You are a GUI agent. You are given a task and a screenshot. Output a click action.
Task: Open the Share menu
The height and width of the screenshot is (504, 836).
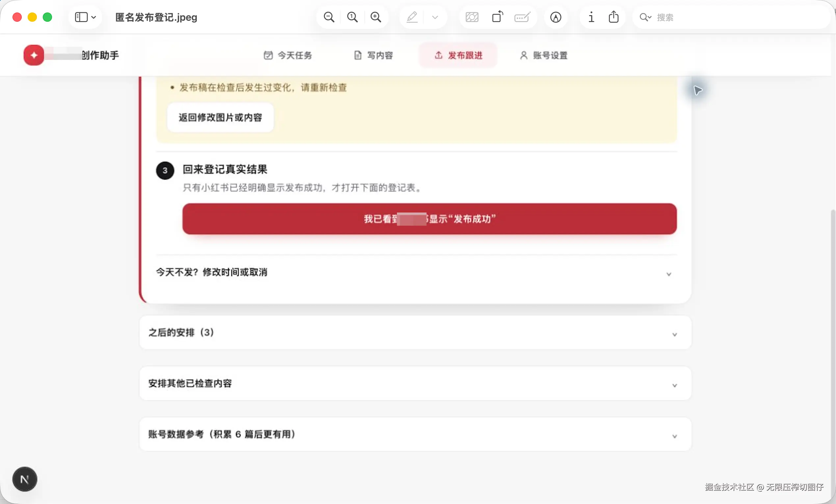click(x=614, y=17)
